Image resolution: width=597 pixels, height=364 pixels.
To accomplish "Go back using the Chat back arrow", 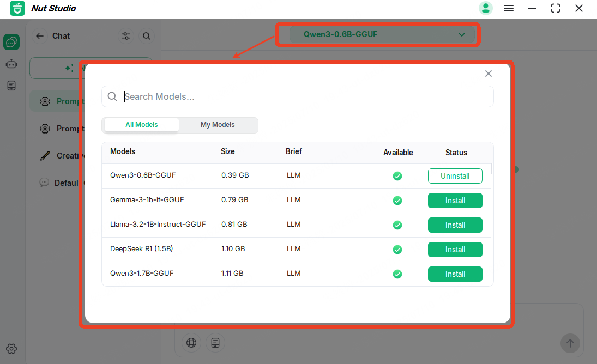I will click(40, 36).
